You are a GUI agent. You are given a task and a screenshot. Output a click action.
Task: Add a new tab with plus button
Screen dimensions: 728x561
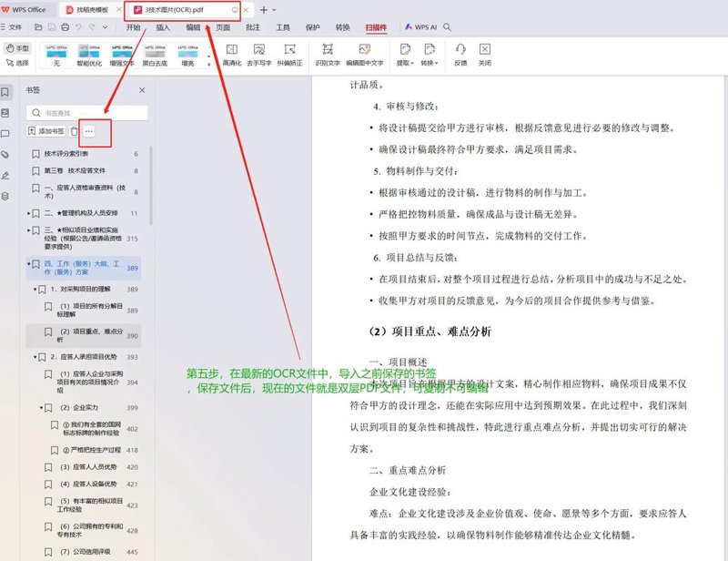[x=264, y=10]
